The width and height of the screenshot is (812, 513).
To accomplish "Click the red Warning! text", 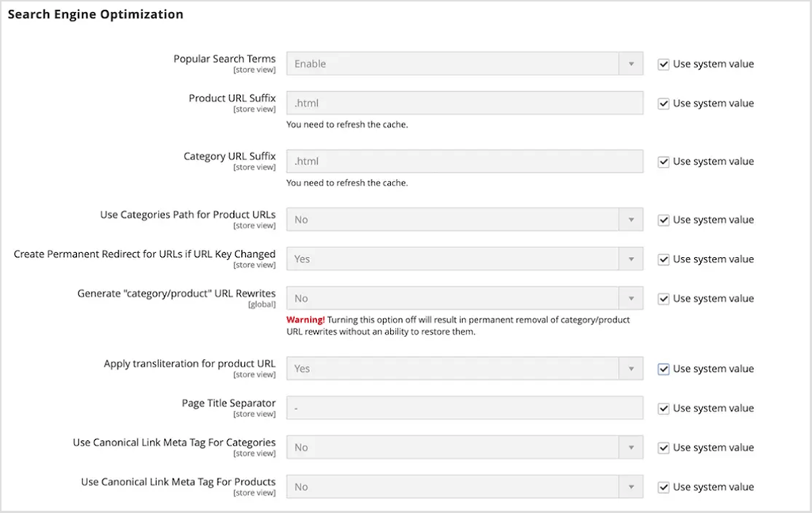I will (x=305, y=320).
